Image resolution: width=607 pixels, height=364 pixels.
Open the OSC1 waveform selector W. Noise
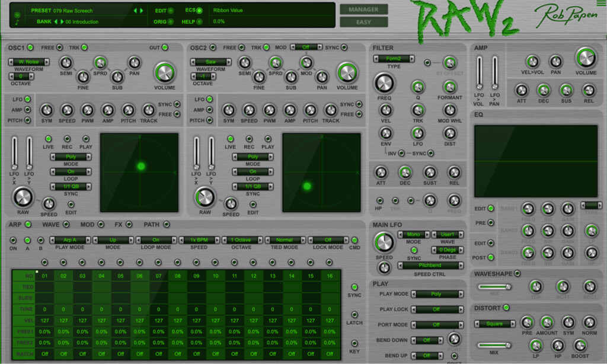click(29, 62)
